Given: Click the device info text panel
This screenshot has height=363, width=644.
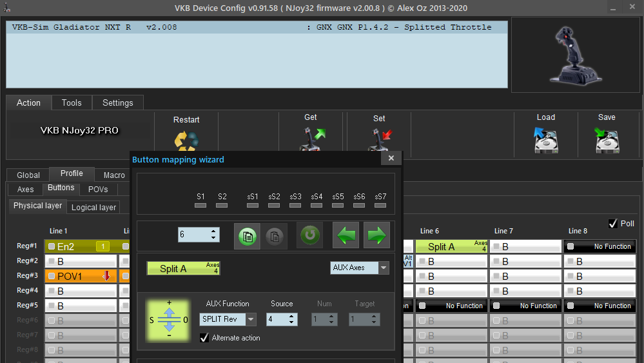Looking at the screenshot, I should click(x=257, y=54).
